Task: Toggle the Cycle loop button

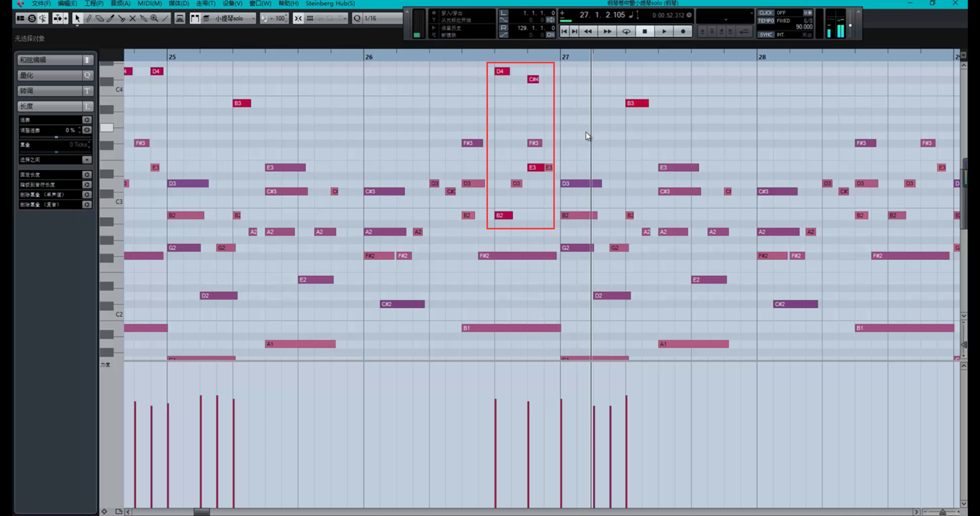Action: (x=626, y=31)
